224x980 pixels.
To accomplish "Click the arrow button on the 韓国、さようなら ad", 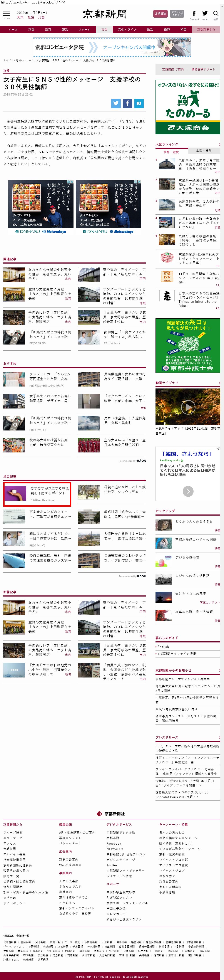I will pos(188,491).
